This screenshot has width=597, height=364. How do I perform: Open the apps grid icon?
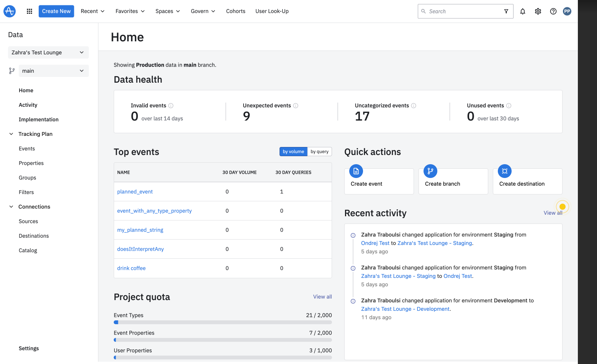click(x=29, y=11)
